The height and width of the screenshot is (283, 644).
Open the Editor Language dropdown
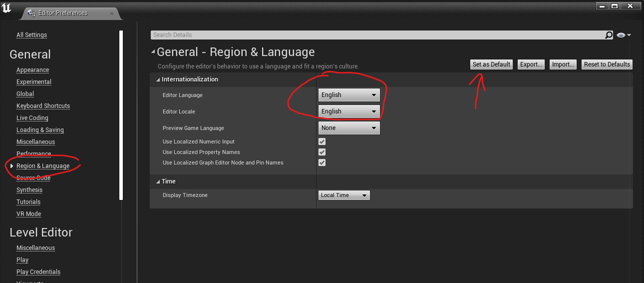click(x=349, y=95)
